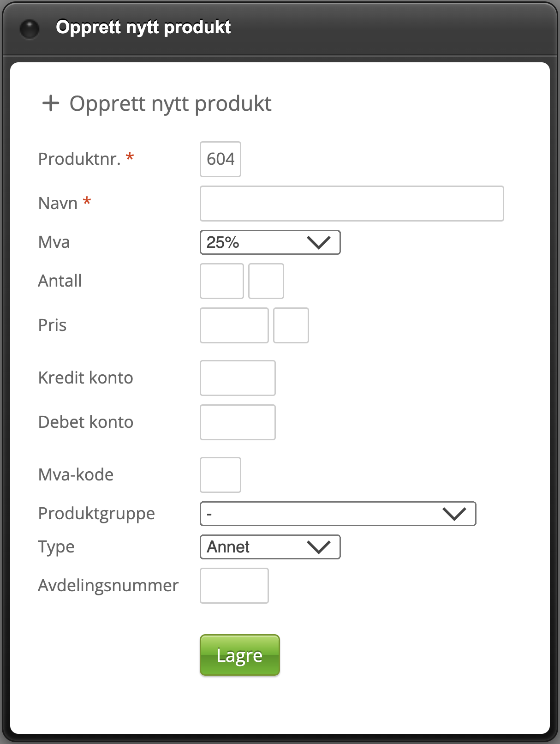Screen dimensions: 560x744
Task: Click into the Navn text field
Action: point(351,204)
